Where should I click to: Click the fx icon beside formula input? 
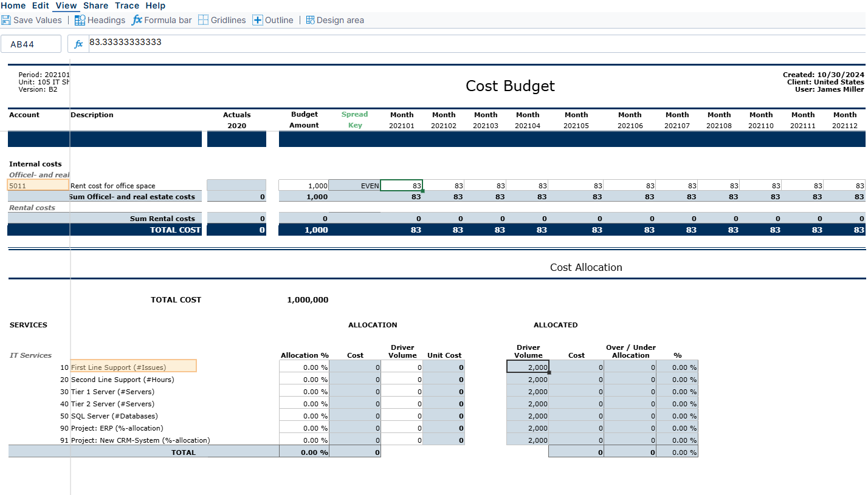pos(78,44)
